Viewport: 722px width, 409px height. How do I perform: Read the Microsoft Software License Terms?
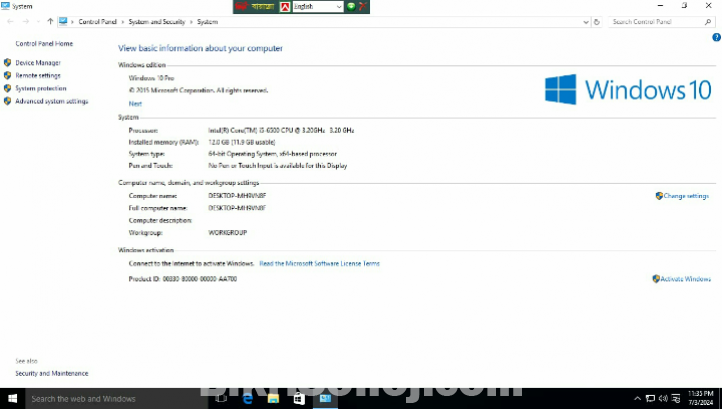tap(320, 263)
